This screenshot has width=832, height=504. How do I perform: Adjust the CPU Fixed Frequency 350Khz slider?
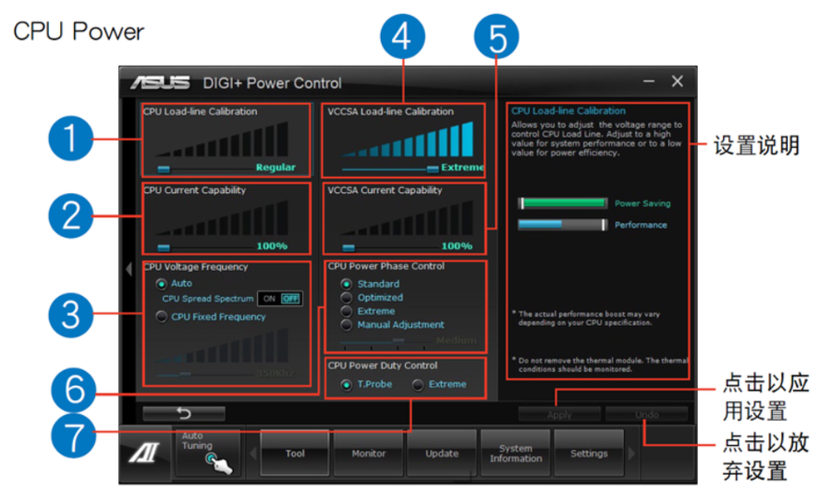pyautogui.click(x=185, y=374)
